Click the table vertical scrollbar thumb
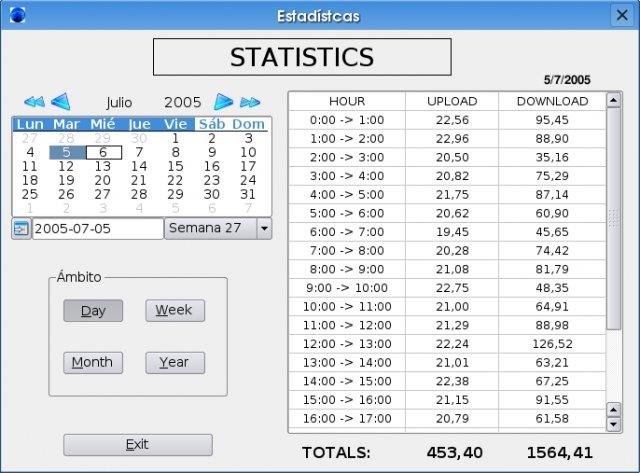Viewport: 640px width, 473px height. pyautogui.click(x=614, y=218)
